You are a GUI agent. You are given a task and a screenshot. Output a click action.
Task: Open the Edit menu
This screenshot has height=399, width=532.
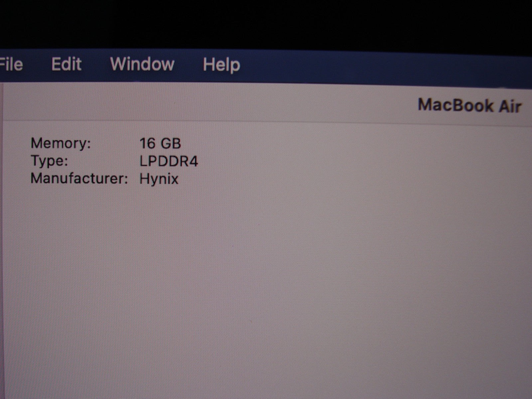[x=66, y=64]
